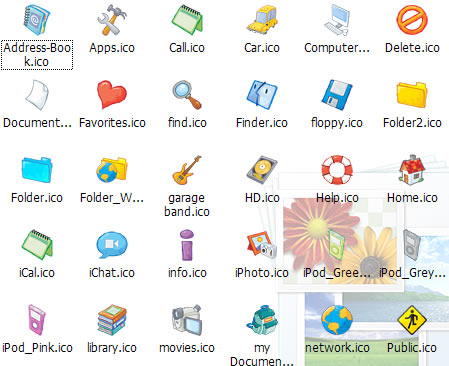The width and height of the screenshot is (449, 366).
Task: Click the 'Folder2.ico' file name text
Action: 412,123
